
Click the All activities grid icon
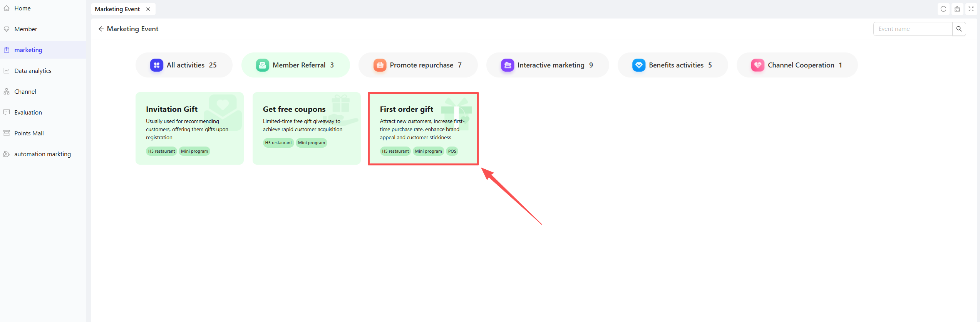[x=156, y=65]
